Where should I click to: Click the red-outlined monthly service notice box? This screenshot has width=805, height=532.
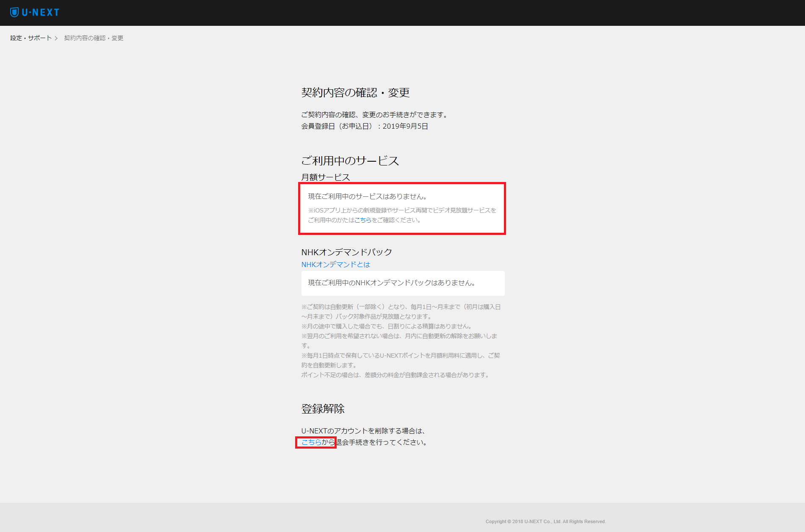401,208
